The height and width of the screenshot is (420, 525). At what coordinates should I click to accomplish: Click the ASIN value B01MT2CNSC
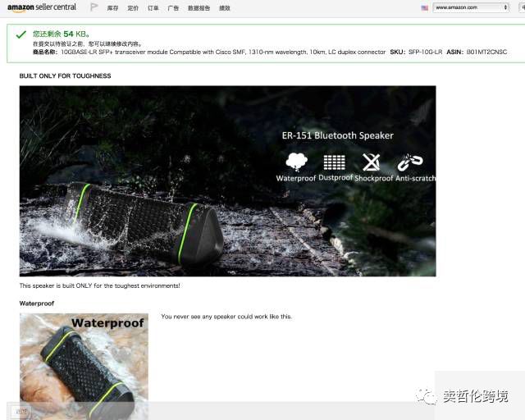[x=486, y=52]
